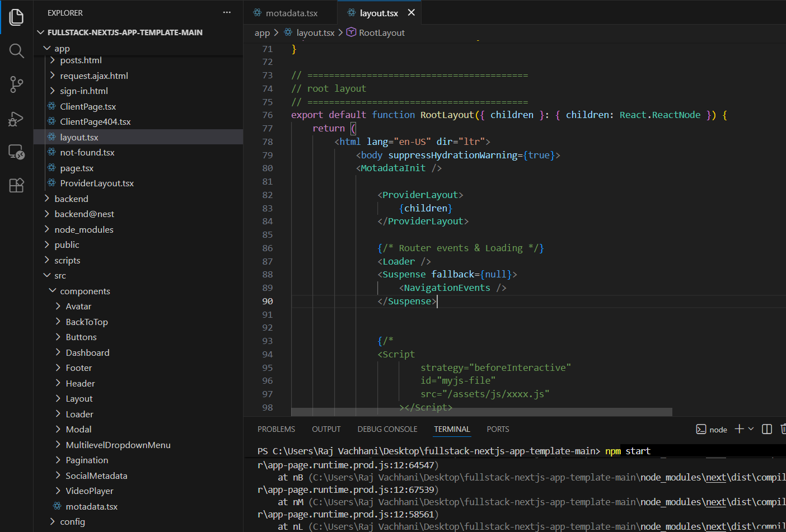Click the app breadcrumb segment
Screen dimensions: 786x532
pyautogui.click(x=262, y=33)
